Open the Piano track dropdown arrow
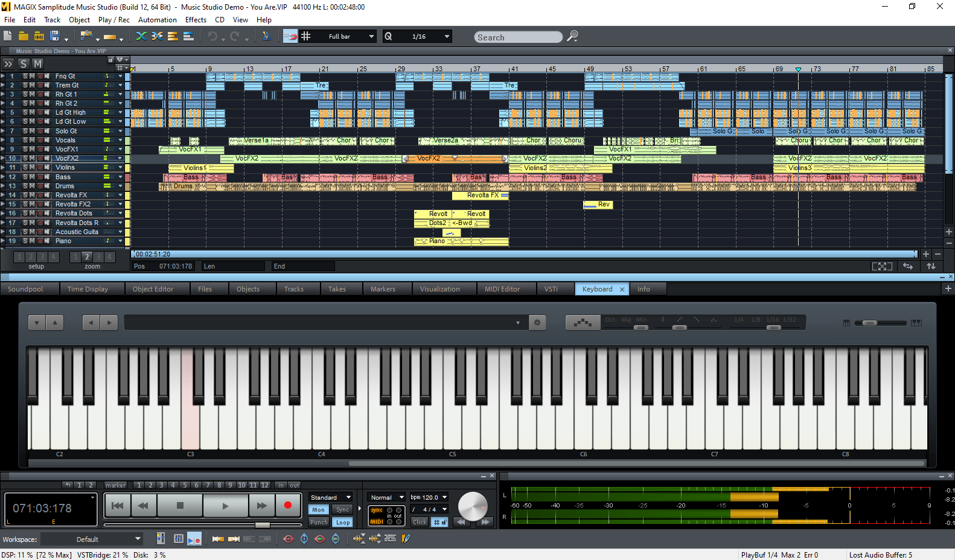This screenshot has height=560, width=955. pyautogui.click(x=120, y=241)
